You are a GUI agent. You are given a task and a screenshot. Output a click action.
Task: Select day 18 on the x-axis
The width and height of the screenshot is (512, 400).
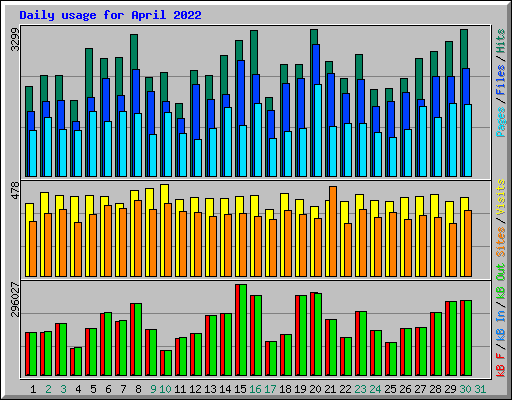tap(285, 389)
